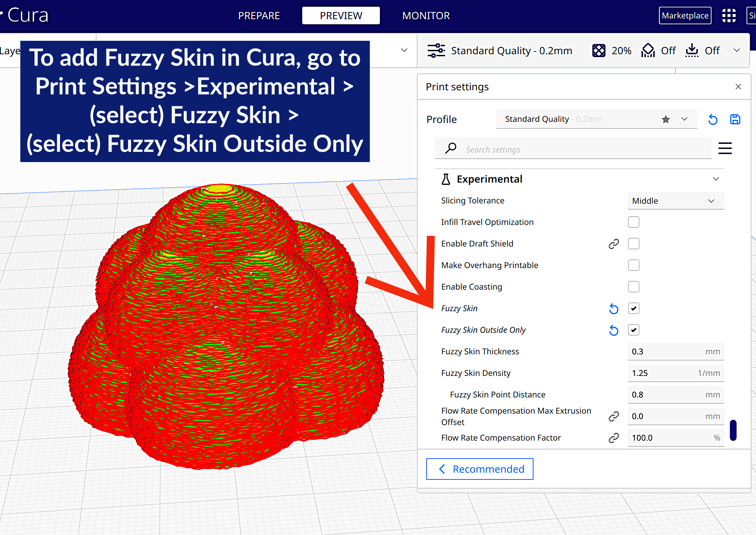This screenshot has height=535, width=756.
Task: Click the infill density icon showing 20%
Action: (599, 51)
